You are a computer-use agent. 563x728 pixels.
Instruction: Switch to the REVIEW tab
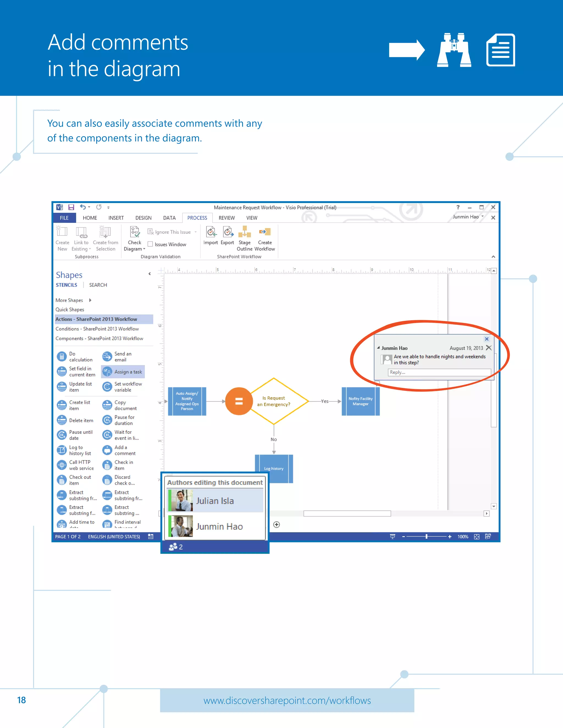227,218
